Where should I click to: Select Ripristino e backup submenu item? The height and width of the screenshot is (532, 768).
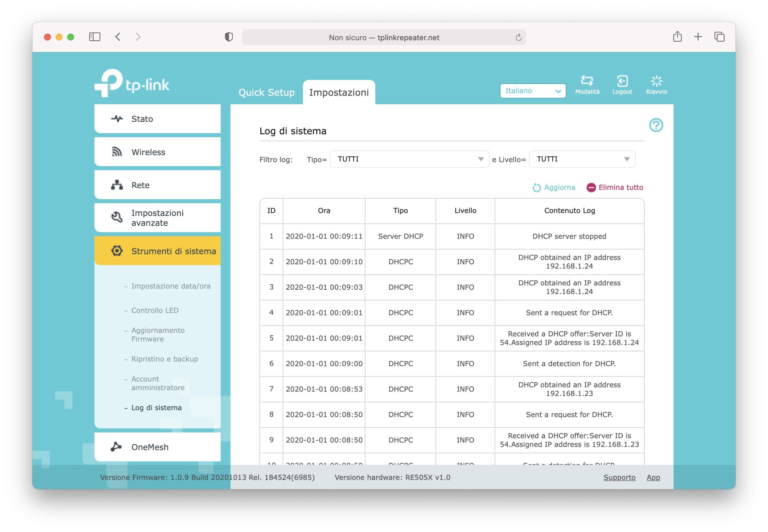coord(164,359)
